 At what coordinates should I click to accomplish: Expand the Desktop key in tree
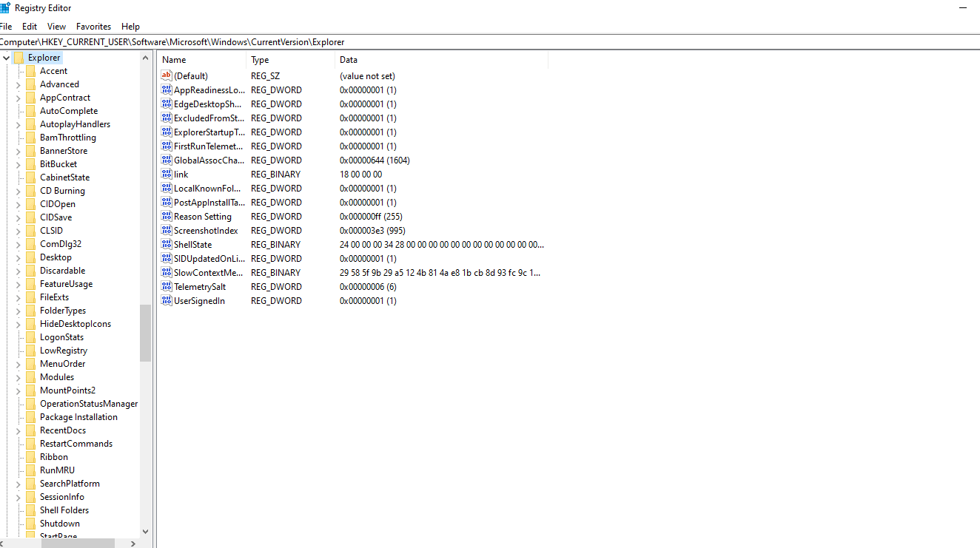pos(19,257)
